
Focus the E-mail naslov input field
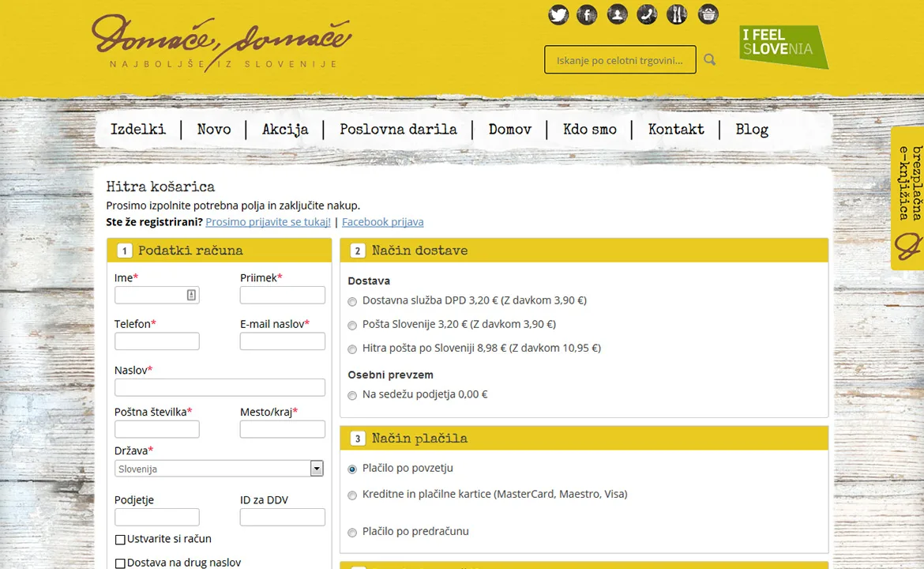click(x=282, y=341)
